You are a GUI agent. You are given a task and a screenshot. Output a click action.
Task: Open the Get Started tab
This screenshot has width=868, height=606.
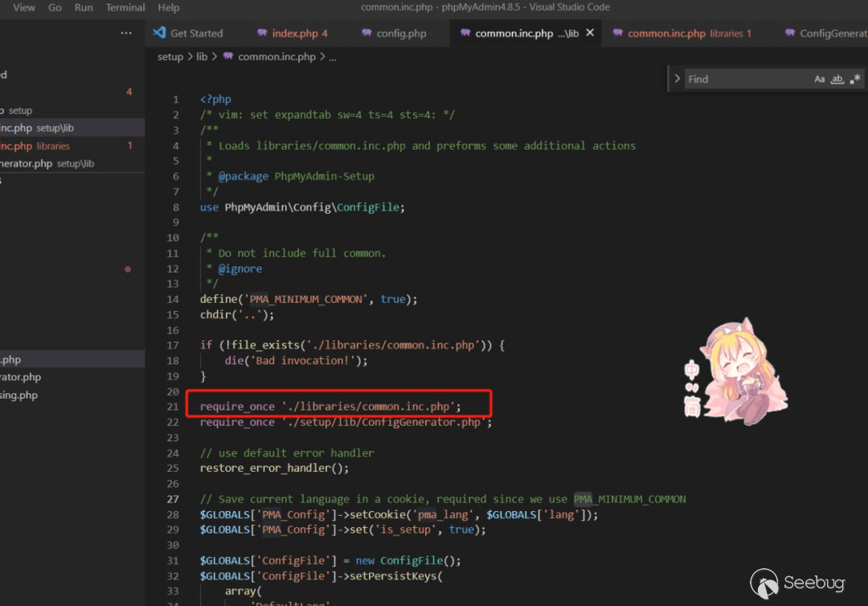click(196, 34)
